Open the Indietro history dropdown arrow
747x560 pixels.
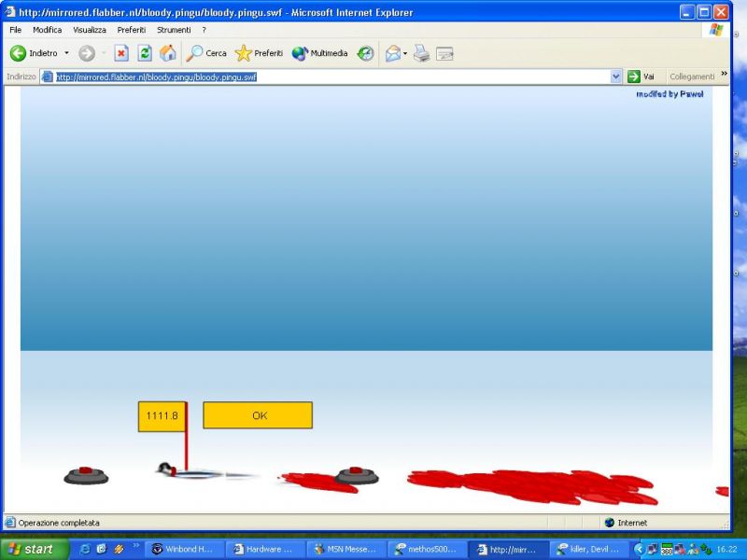click(x=66, y=53)
